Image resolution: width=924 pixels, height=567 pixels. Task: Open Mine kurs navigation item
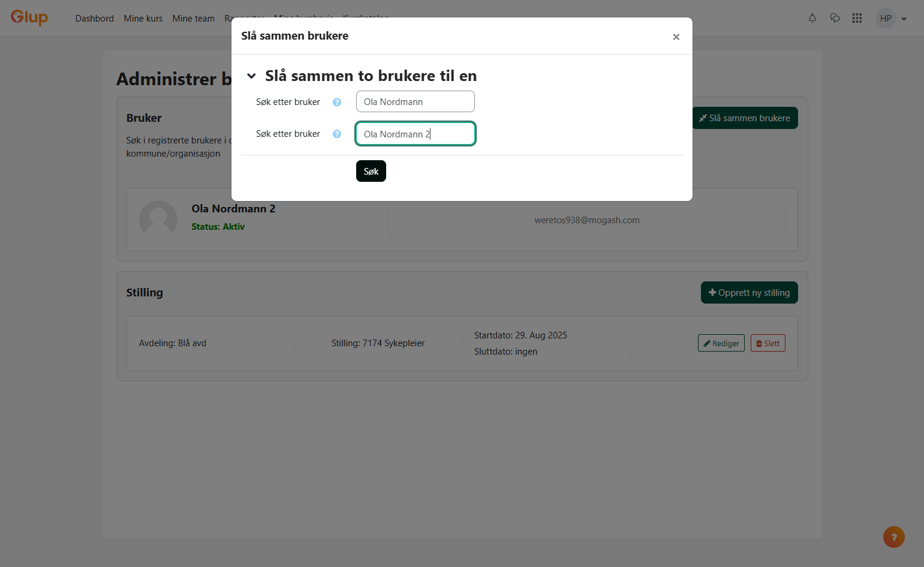(143, 19)
